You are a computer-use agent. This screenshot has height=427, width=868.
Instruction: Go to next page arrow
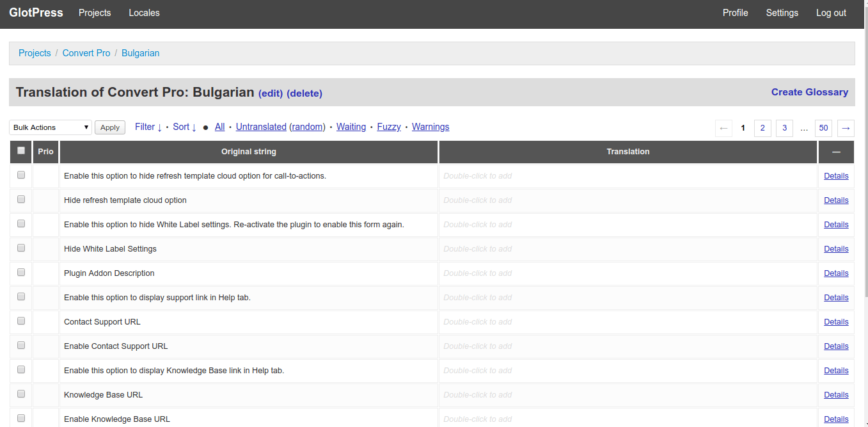coord(846,128)
